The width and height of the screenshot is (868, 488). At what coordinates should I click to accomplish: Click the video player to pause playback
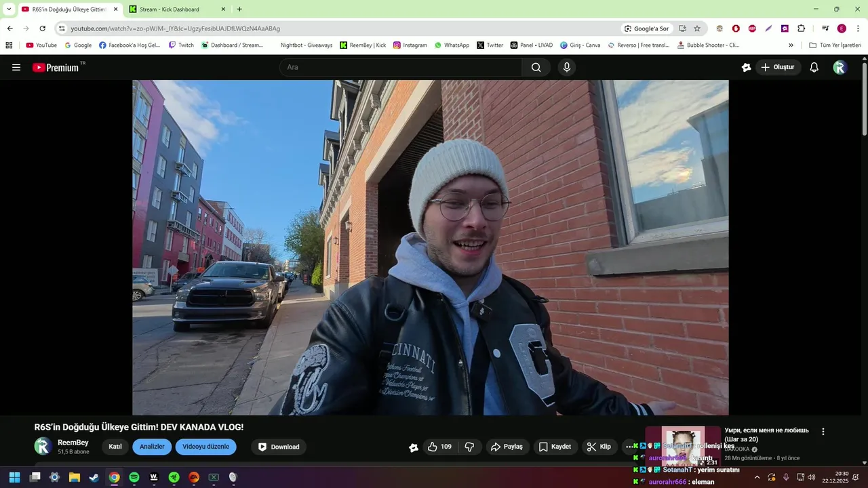point(431,247)
